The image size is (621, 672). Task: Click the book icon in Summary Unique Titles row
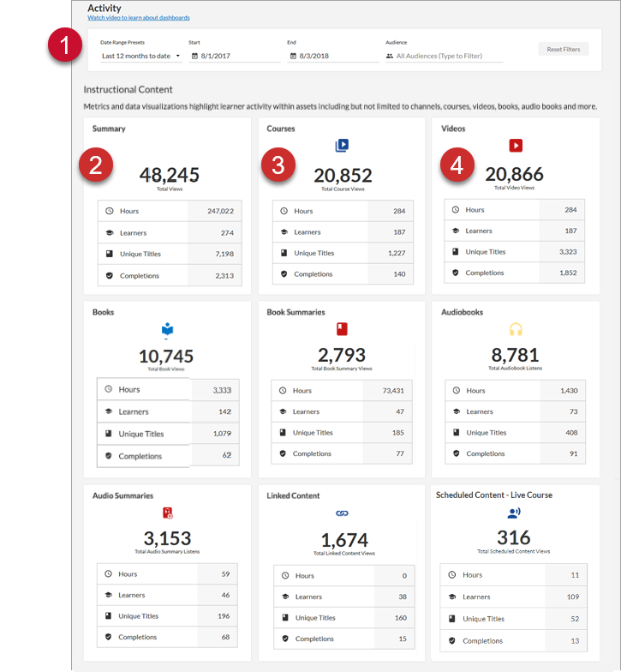click(110, 254)
